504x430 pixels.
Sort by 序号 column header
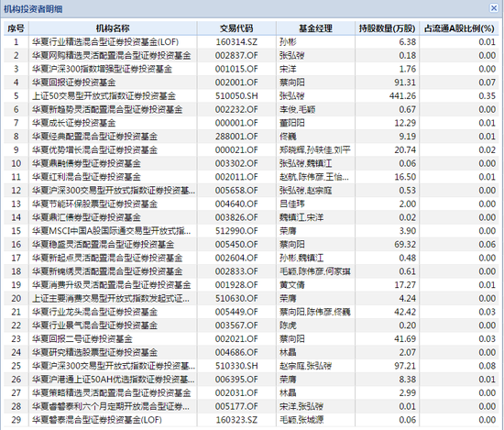pos(16,28)
